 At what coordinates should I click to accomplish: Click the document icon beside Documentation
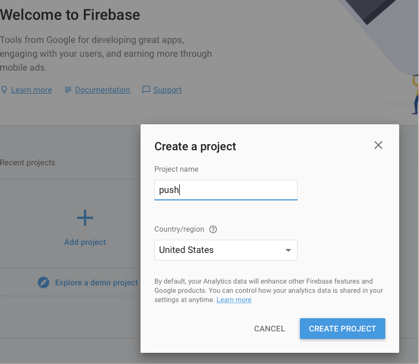68,90
